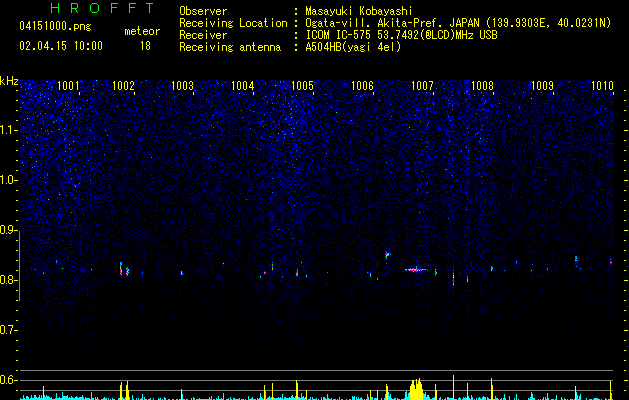Image resolution: width=629 pixels, height=400 pixels.
Task: Click time marker 1008
Action: pyautogui.click(x=483, y=86)
